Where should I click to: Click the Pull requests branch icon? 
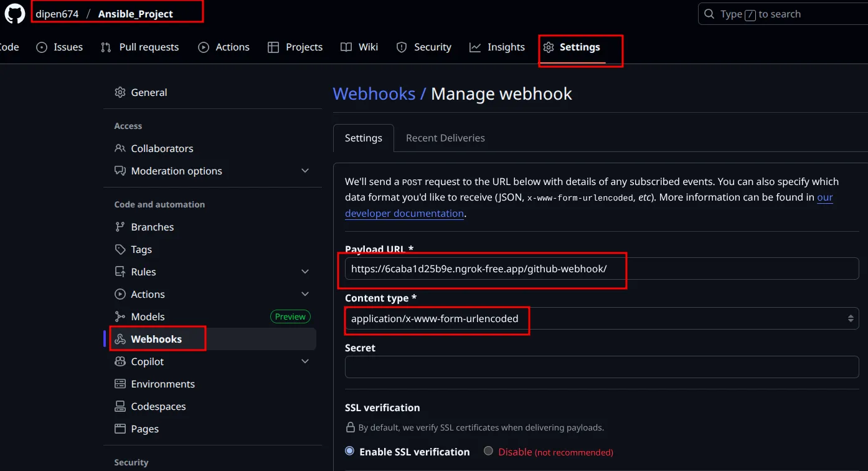pyautogui.click(x=106, y=47)
